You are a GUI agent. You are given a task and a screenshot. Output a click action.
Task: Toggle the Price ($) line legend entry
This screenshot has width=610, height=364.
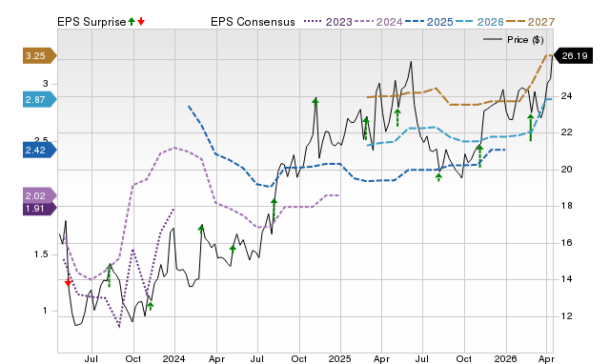[514, 40]
